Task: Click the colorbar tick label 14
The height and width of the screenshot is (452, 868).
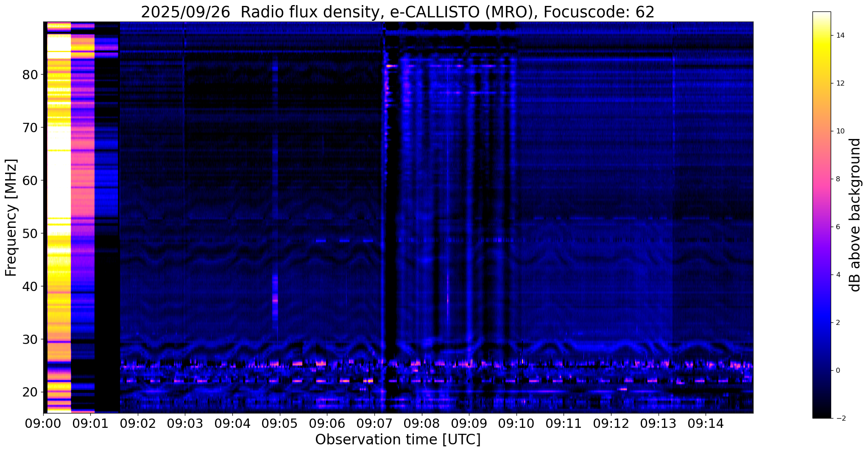Action: (x=840, y=36)
